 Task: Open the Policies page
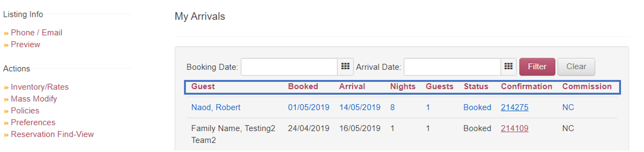tap(25, 111)
